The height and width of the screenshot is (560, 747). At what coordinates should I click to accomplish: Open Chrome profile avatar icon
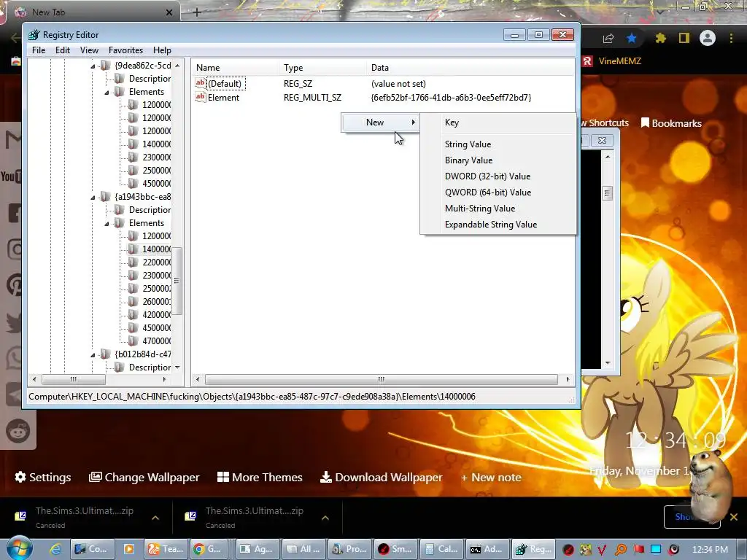click(x=708, y=38)
